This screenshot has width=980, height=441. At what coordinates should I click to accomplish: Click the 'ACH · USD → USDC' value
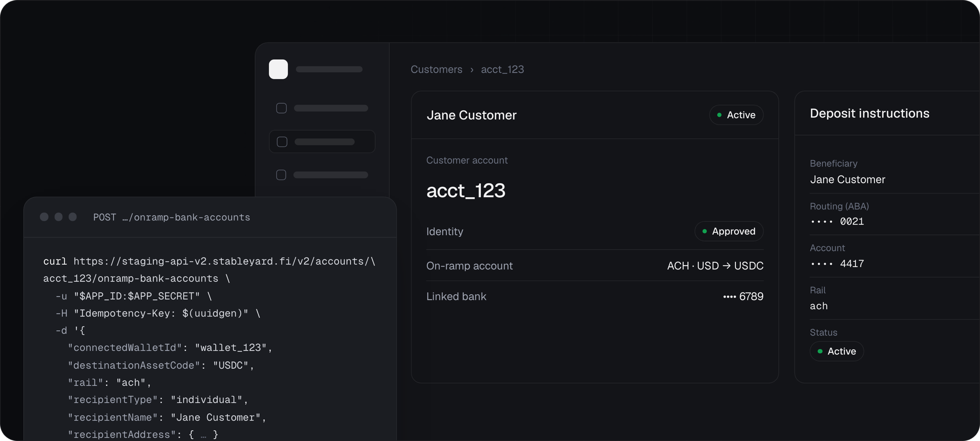pos(715,266)
